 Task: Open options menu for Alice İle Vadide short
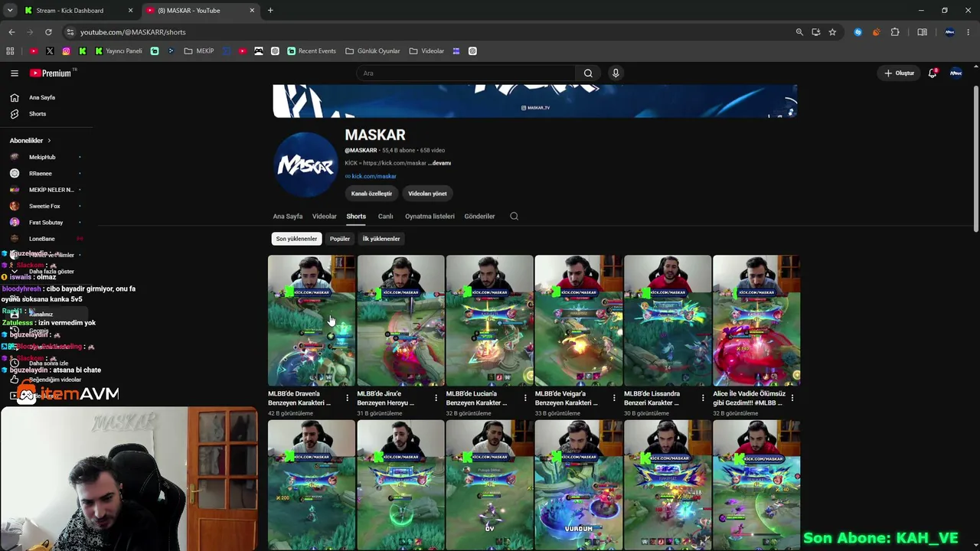(x=792, y=398)
